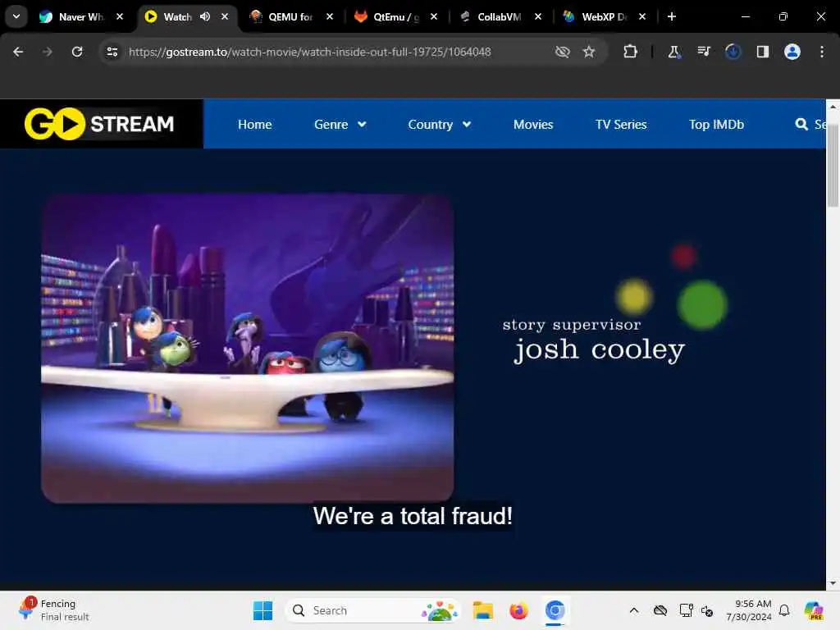840x630 pixels.
Task: Open Chrome Labs flask icon
Action: (673, 52)
